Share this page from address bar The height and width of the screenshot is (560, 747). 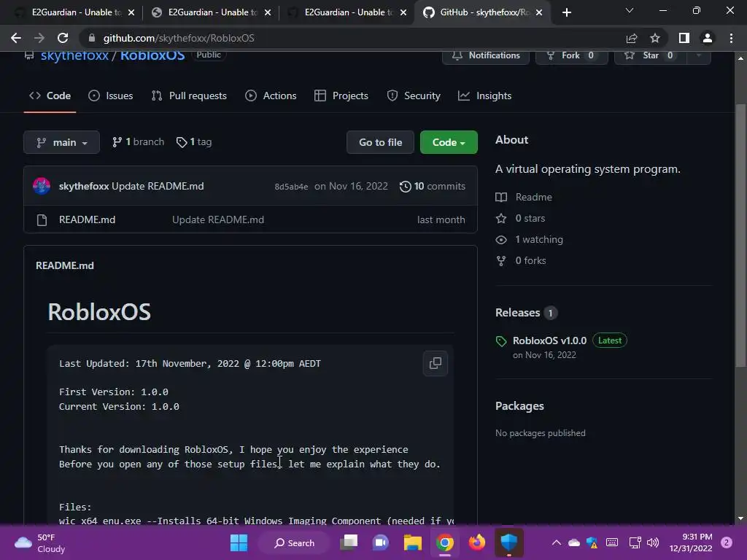[632, 38]
